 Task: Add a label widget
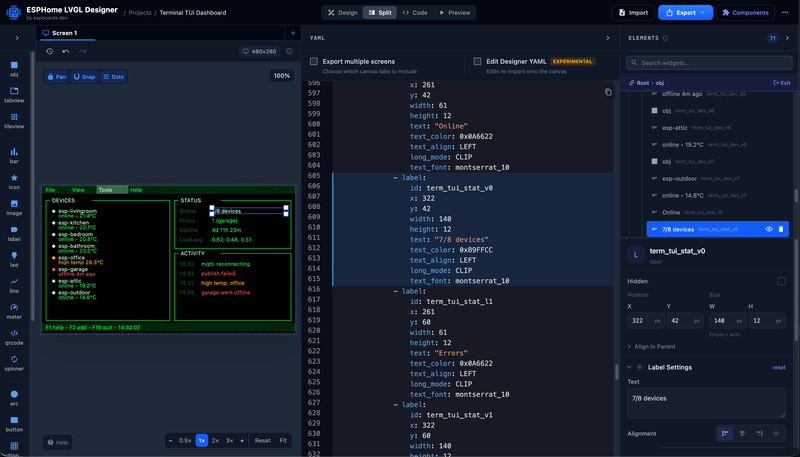pyautogui.click(x=14, y=234)
